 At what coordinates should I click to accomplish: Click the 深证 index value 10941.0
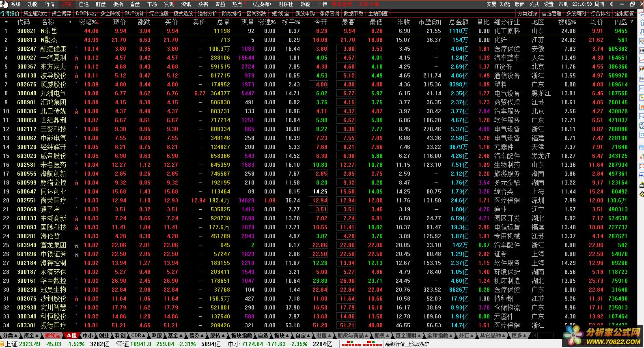click(140, 344)
